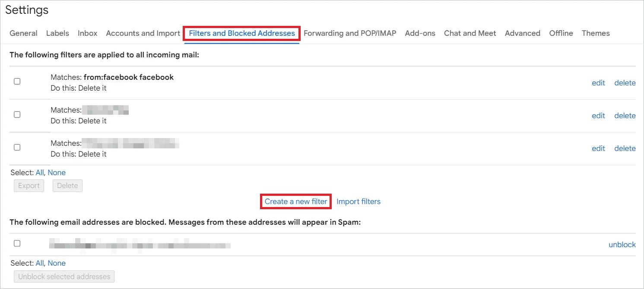Open the Labels tab
Viewport: 644px width, 289px height.
(x=57, y=33)
